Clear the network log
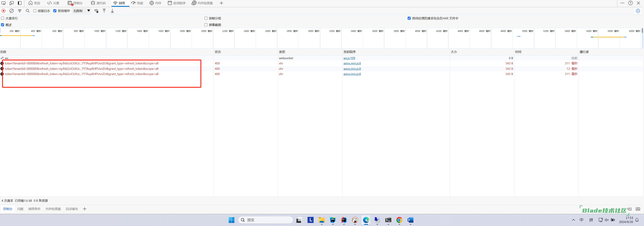 [x=11, y=11]
